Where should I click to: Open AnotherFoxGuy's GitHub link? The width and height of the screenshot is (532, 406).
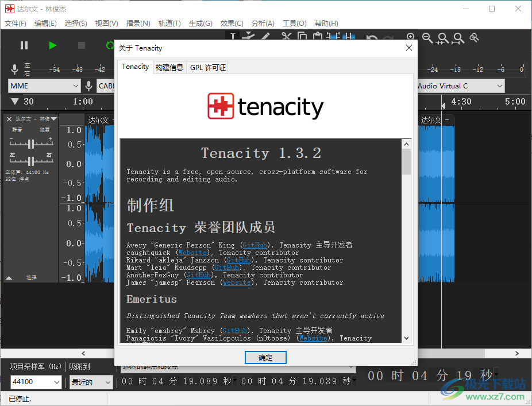198,275
